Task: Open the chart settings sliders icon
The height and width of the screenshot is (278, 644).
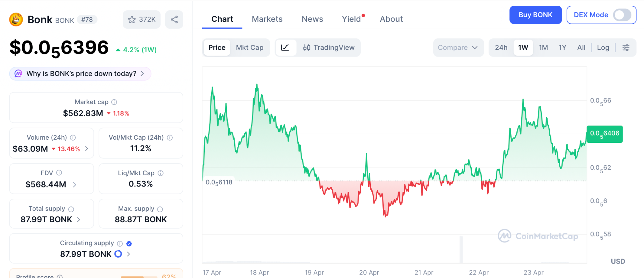Action: 626,47
